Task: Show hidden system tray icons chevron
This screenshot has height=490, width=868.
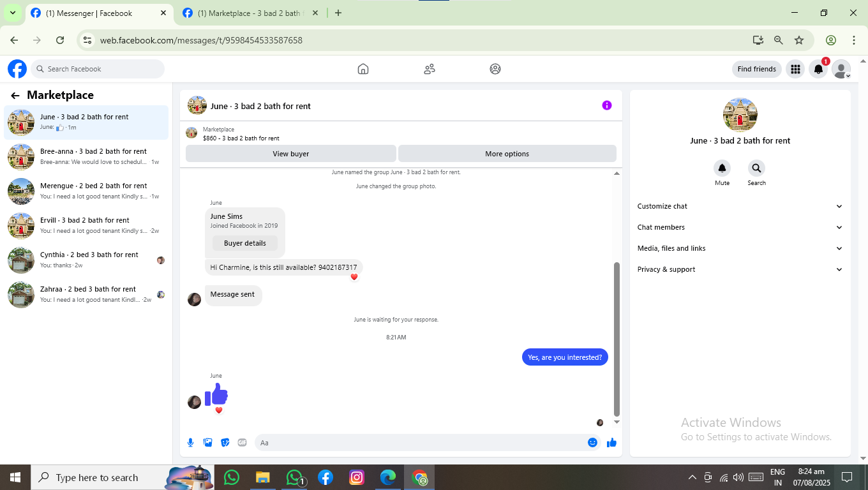Action: point(692,477)
